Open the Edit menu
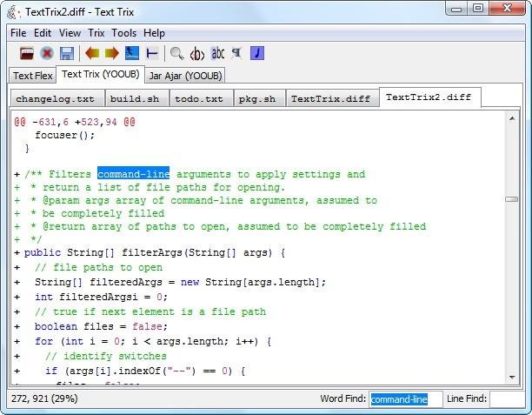Screen dimensions: 532x415 [x=43, y=33]
